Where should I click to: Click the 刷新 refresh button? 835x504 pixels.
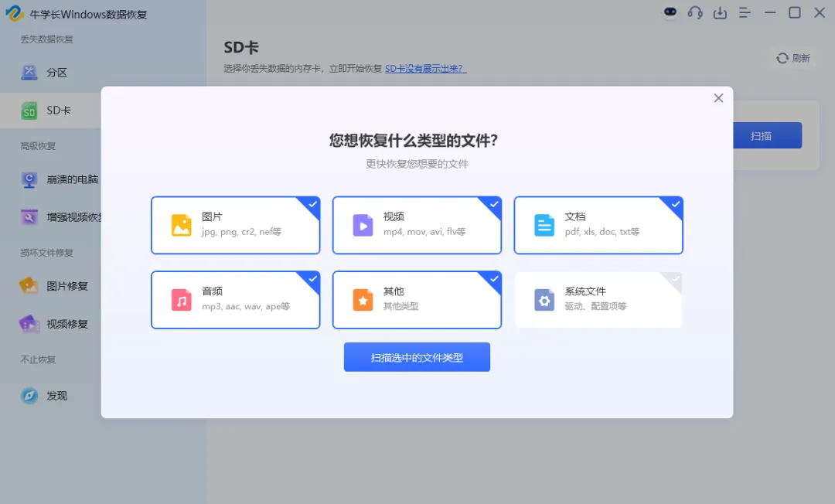793,58
